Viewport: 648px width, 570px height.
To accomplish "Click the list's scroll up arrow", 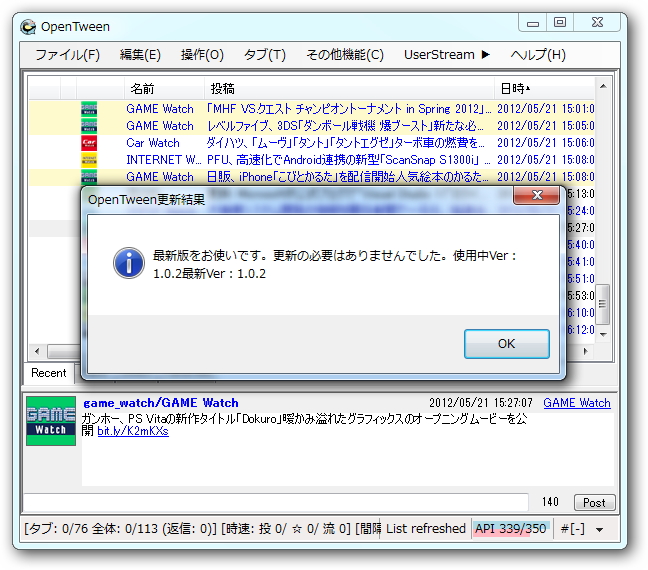I will (x=603, y=86).
